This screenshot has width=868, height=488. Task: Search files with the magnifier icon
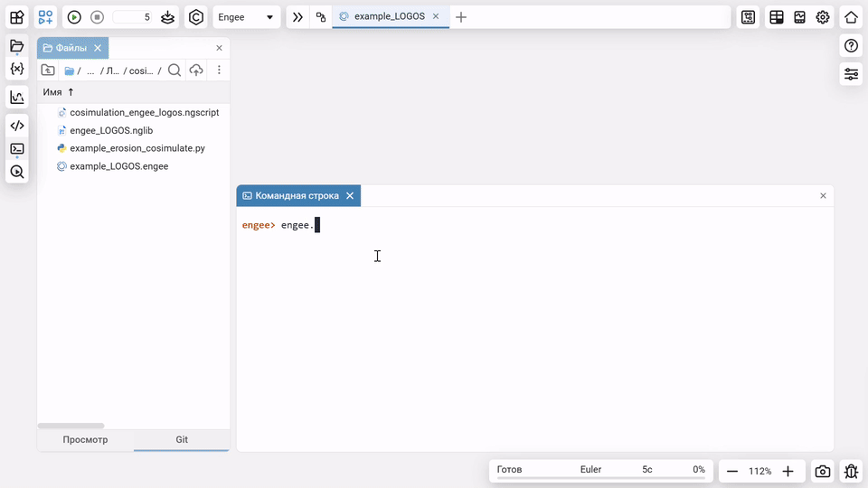click(175, 70)
